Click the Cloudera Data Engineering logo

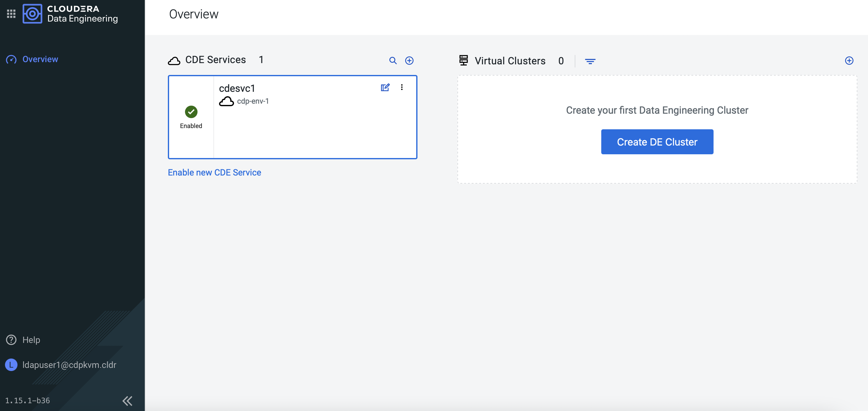point(32,14)
